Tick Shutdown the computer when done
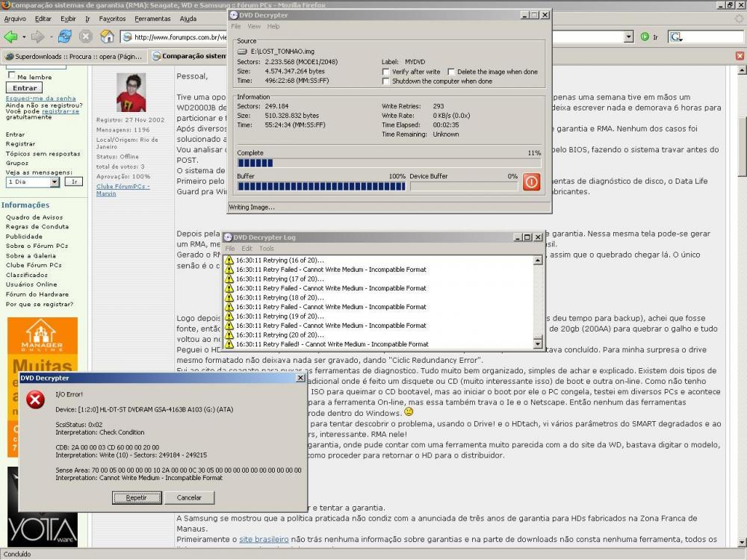 coord(386,81)
